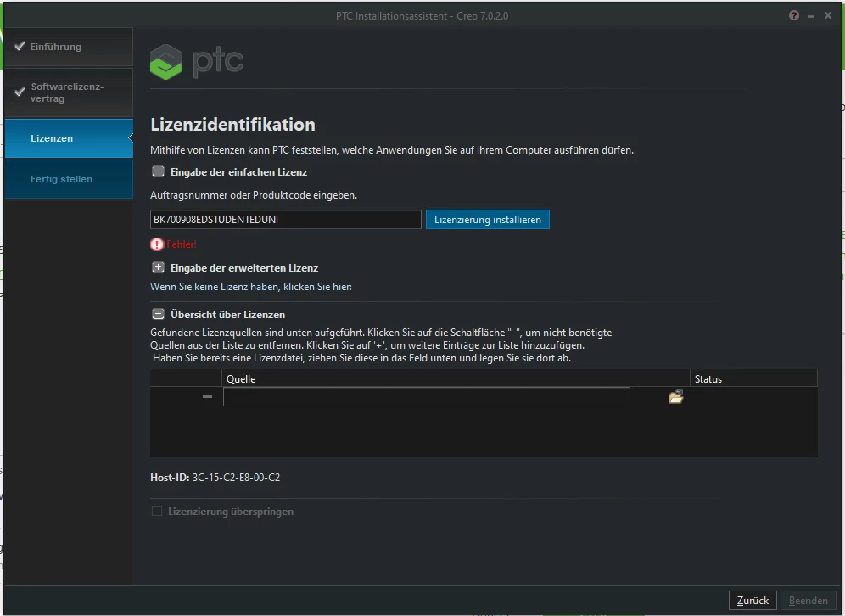Focus the Quelle license source field

click(x=426, y=396)
